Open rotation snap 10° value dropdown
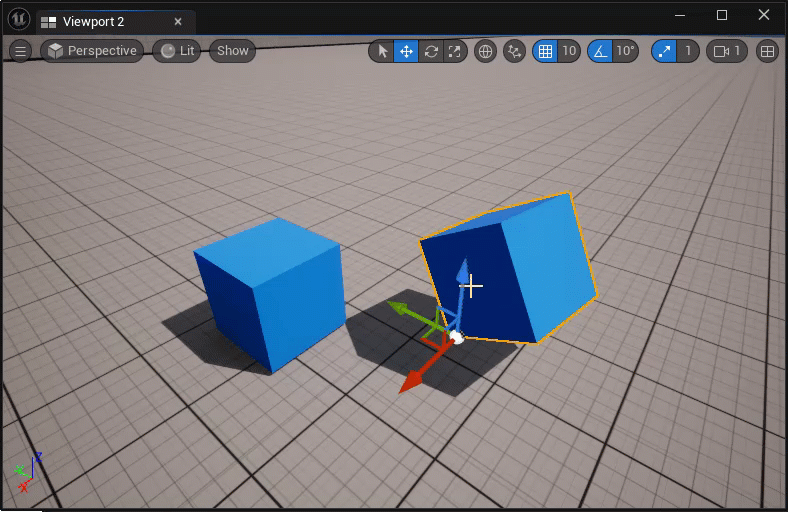 (x=625, y=51)
